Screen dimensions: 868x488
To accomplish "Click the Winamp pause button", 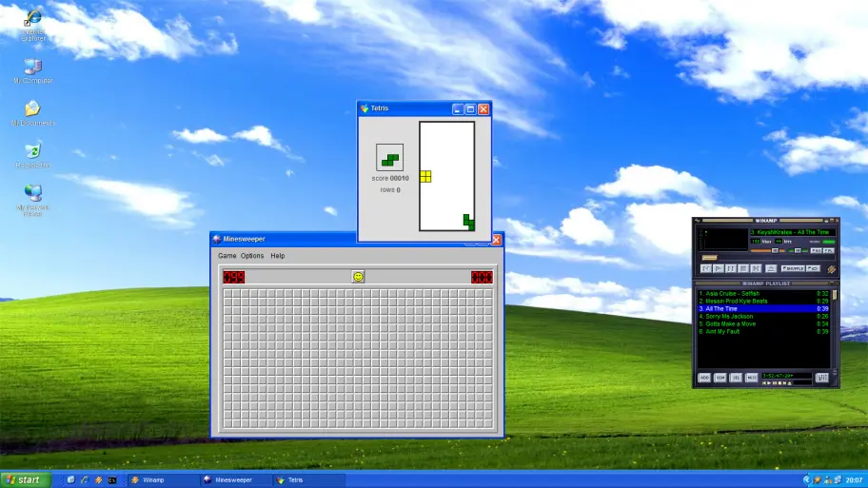I will coord(731,268).
